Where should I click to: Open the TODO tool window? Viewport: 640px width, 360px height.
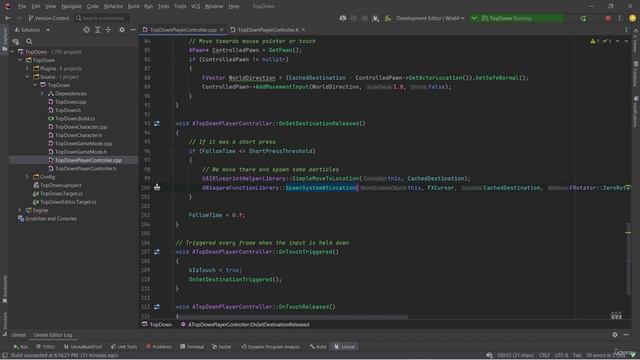[x=45, y=347]
